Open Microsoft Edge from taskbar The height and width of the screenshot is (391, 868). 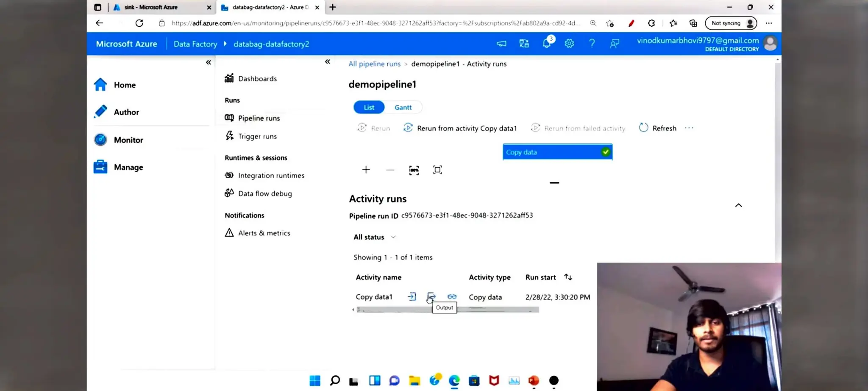(x=454, y=380)
